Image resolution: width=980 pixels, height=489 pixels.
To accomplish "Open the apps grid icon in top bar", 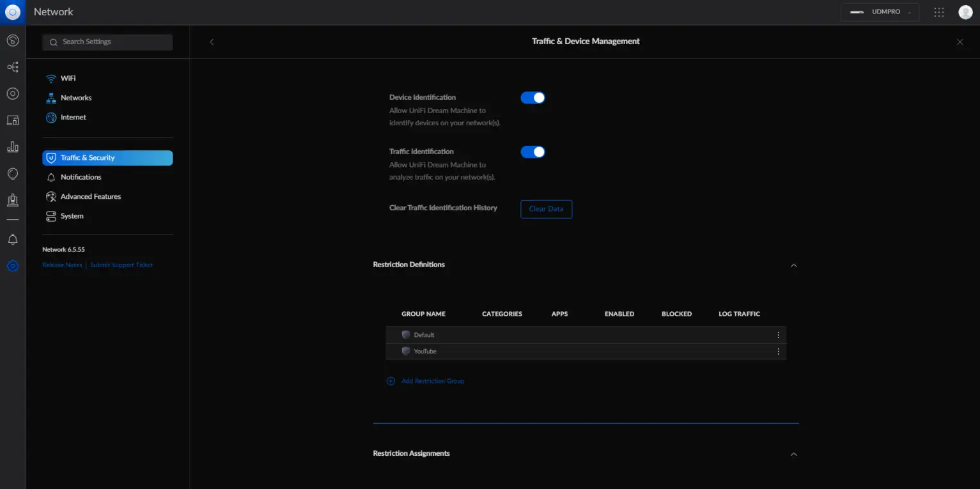I will pyautogui.click(x=939, y=12).
